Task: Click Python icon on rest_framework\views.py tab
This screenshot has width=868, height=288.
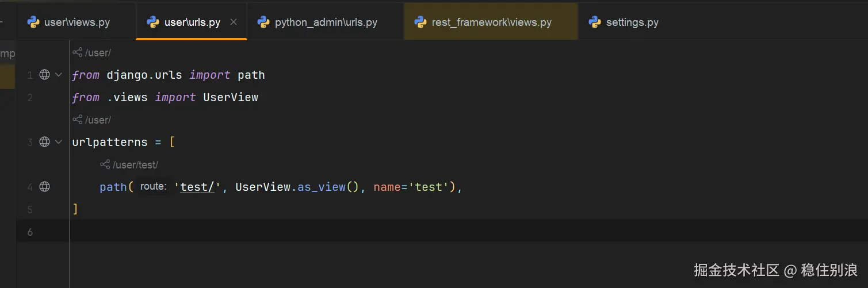Action: (x=420, y=22)
